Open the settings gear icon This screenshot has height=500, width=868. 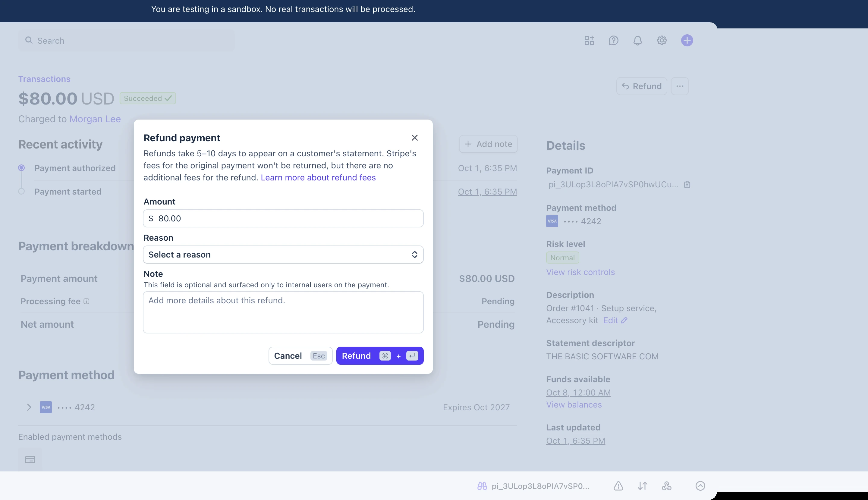click(x=662, y=41)
